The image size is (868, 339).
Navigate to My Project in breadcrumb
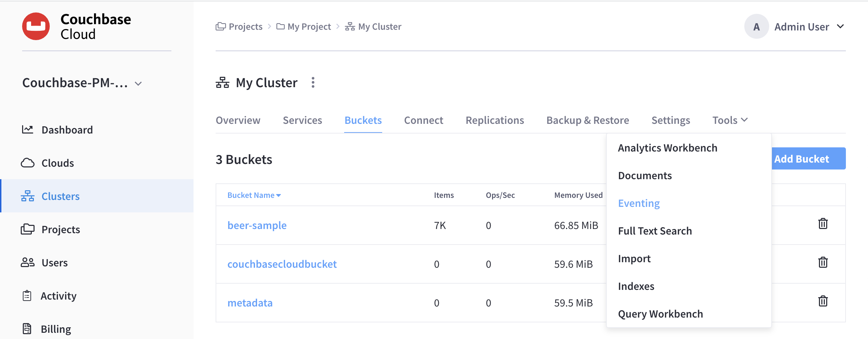pos(309,27)
